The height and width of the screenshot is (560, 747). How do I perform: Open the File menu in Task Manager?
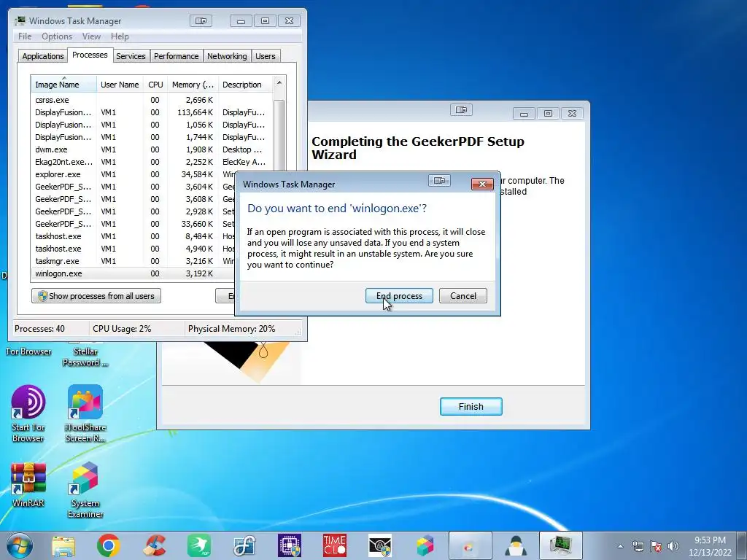[25, 36]
